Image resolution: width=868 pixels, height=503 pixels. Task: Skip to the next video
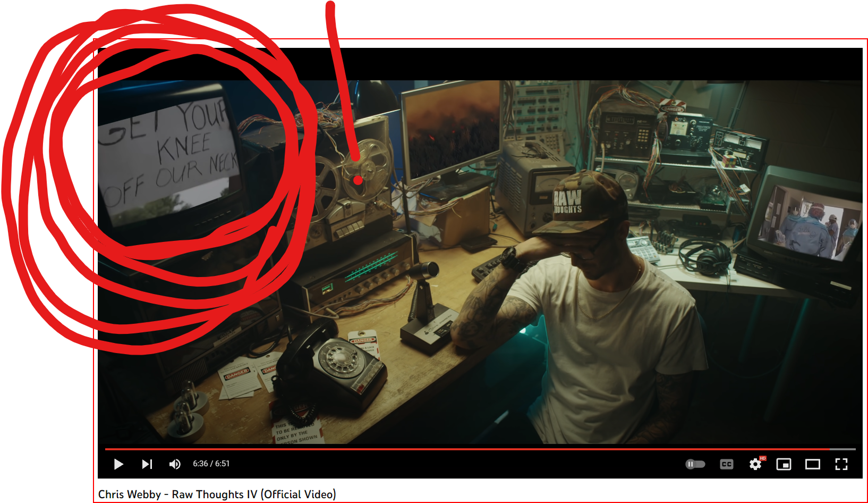147,464
